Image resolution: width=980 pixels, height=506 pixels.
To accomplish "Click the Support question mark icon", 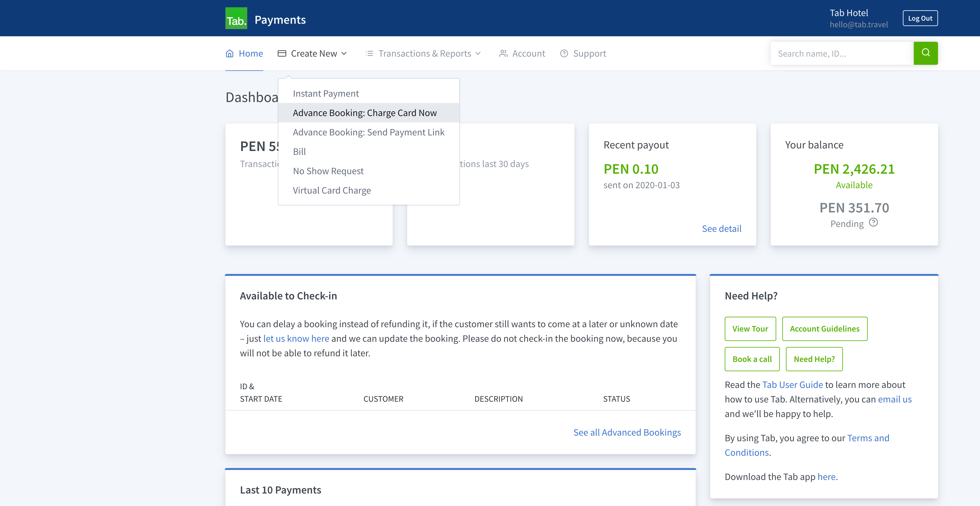I will (564, 54).
